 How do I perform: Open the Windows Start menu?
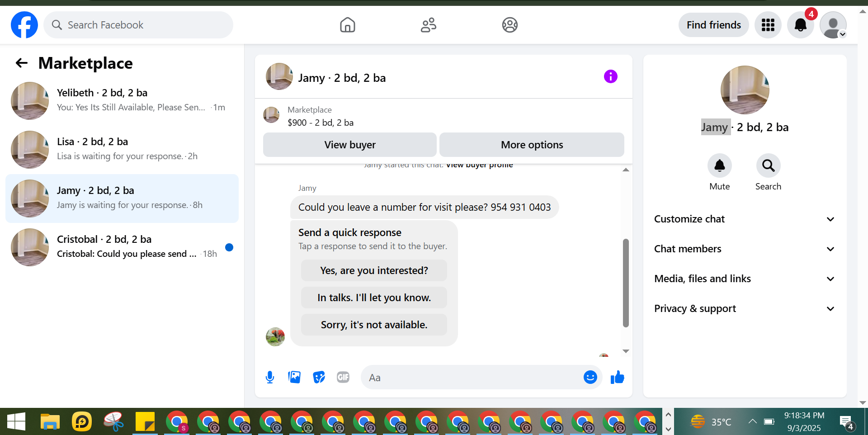point(16,422)
